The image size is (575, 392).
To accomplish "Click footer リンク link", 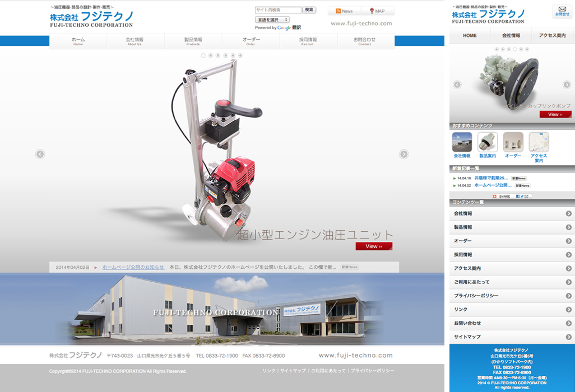I will point(269,371).
